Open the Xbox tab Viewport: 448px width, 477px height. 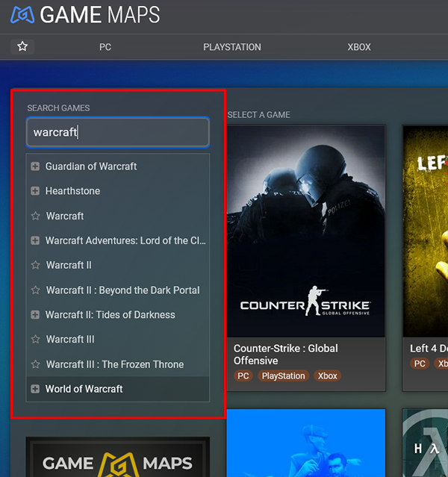tap(359, 47)
